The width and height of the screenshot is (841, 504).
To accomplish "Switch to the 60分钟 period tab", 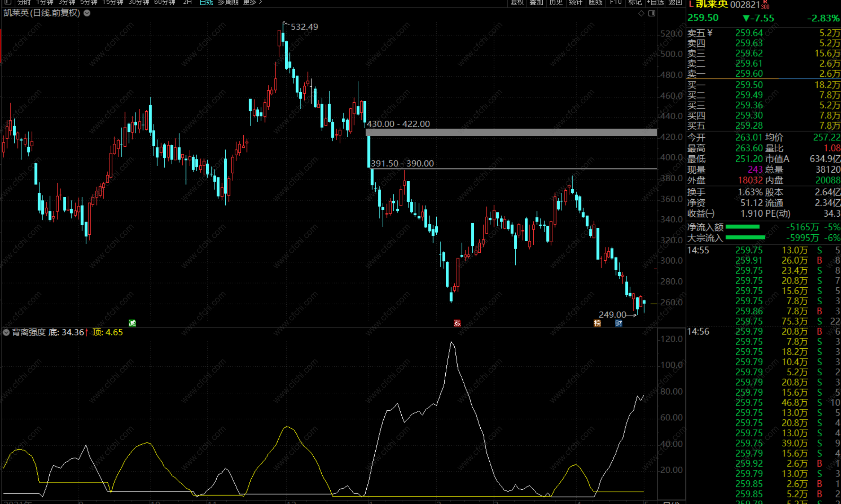I will pyautogui.click(x=164, y=2).
